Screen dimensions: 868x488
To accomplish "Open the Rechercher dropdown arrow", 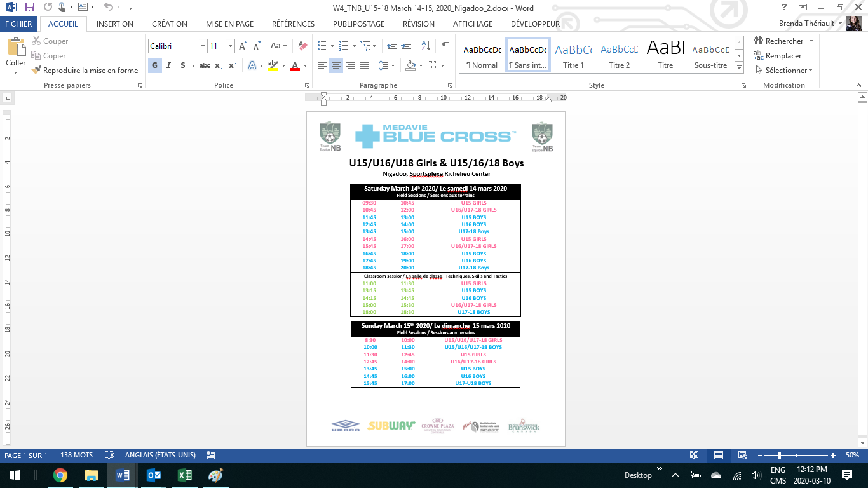I will point(811,41).
